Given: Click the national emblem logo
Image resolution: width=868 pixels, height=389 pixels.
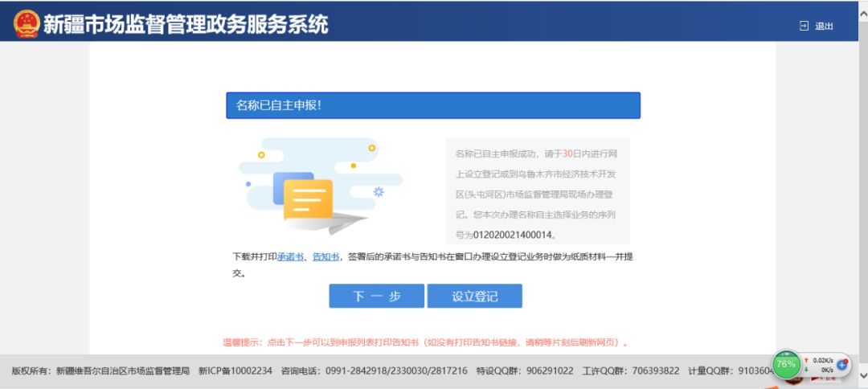Looking at the screenshot, I should (x=26, y=24).
